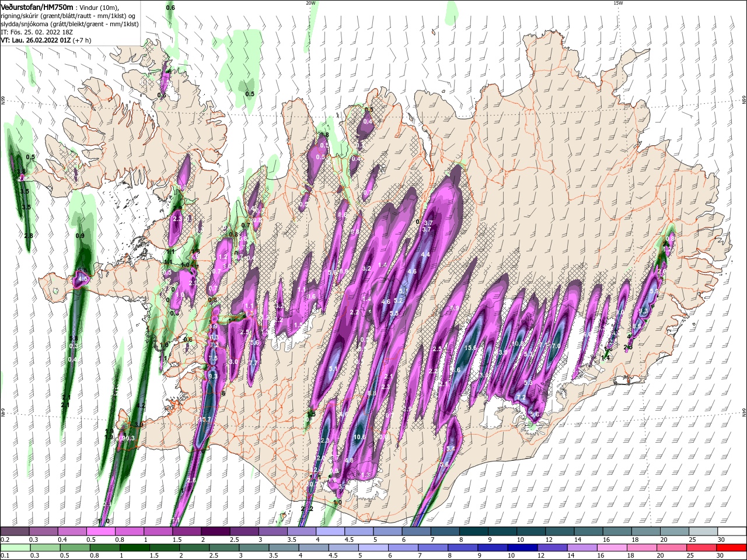Select the medium green 0.5 swatch in lower legend
Screen dimensions: 747x560
(75, 548)
